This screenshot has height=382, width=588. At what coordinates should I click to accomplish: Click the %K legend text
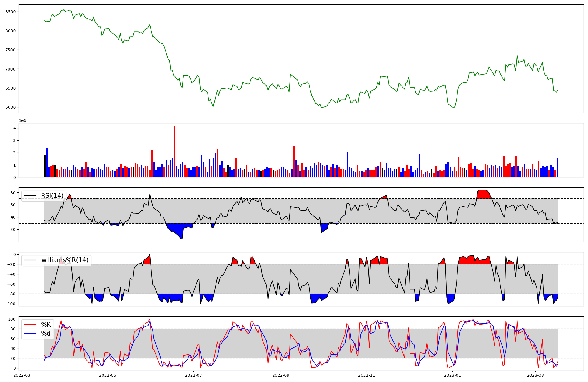46,325
